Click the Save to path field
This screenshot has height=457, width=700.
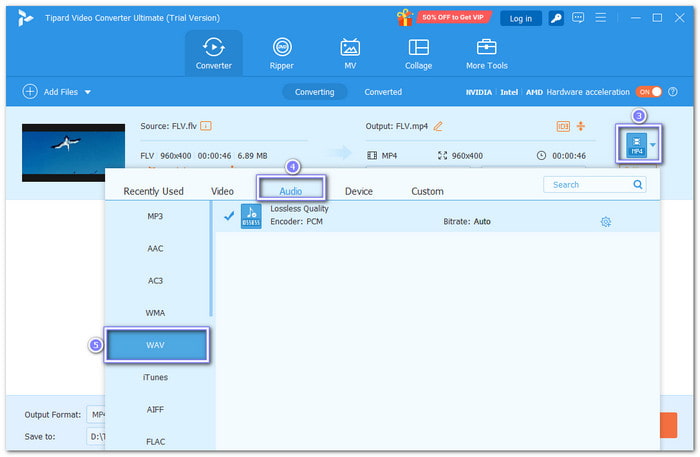click(x=96, y=436)
